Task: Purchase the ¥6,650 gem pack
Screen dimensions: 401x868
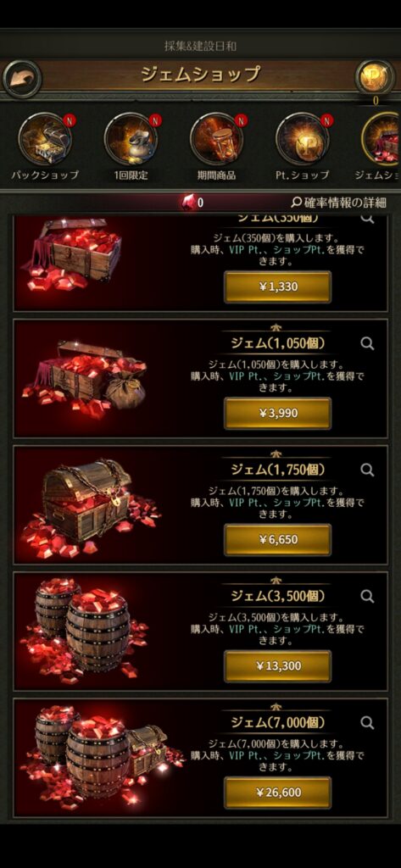Action: tap(277, 540)
